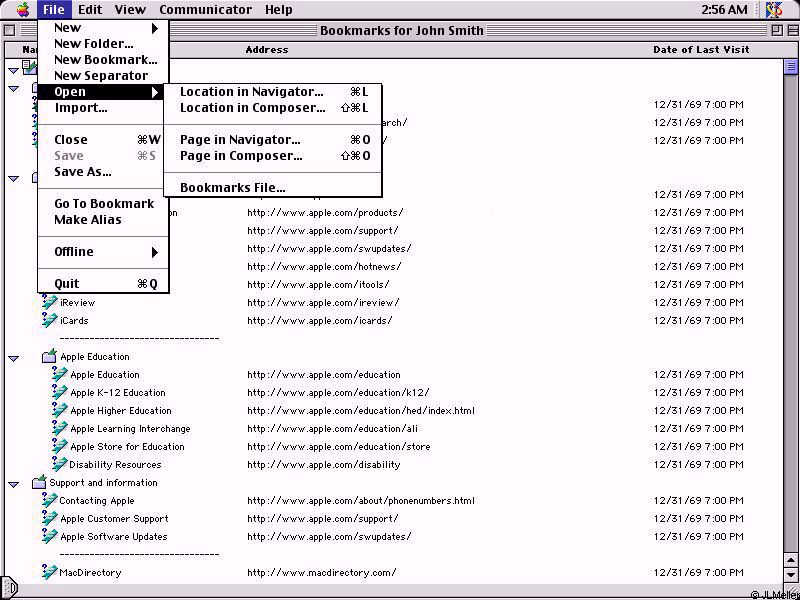Viewport: 800px width, 600px height.
Task: Click the iReview bookmark icon
Action: tap(50, 303)
